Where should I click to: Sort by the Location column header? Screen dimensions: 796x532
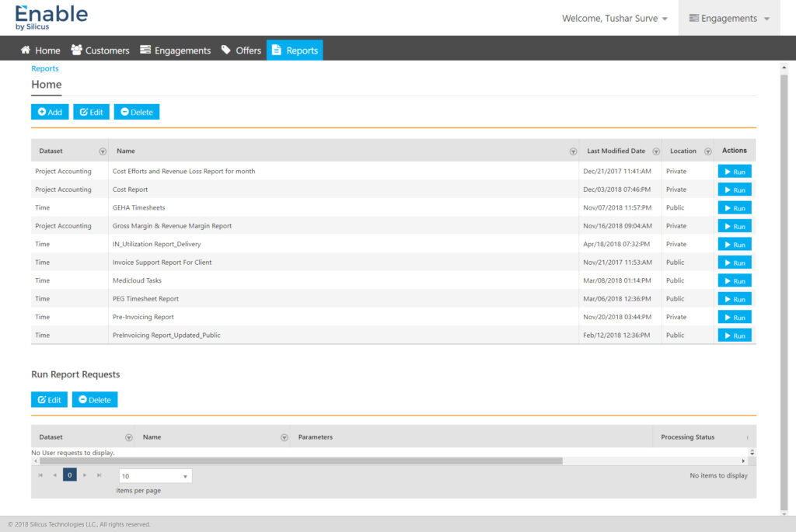click(683, 151)
